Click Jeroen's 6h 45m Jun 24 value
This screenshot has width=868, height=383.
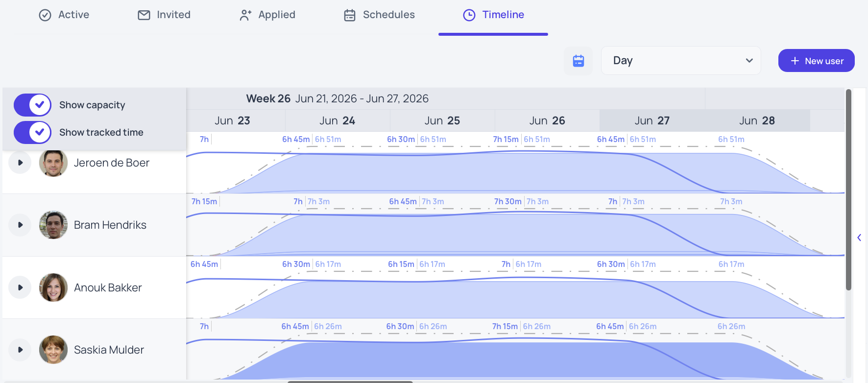pos(296,139)
